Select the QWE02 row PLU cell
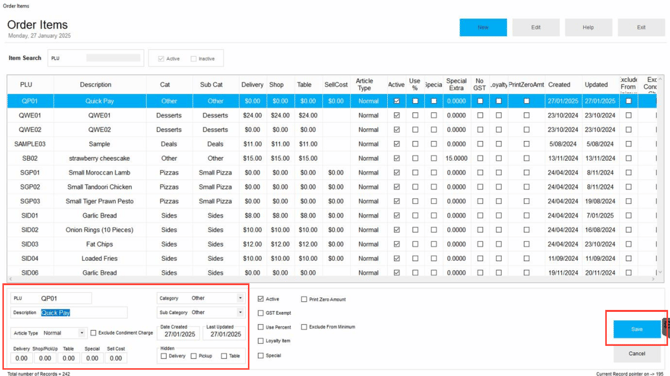The width and height of the screenshot is (670, 376). click(30, 129)
